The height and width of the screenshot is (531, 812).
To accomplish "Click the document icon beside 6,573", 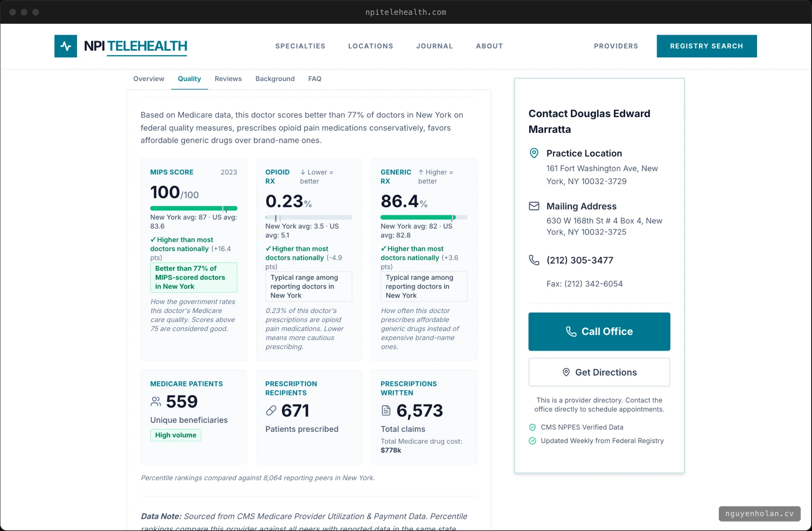I will 386,410.
